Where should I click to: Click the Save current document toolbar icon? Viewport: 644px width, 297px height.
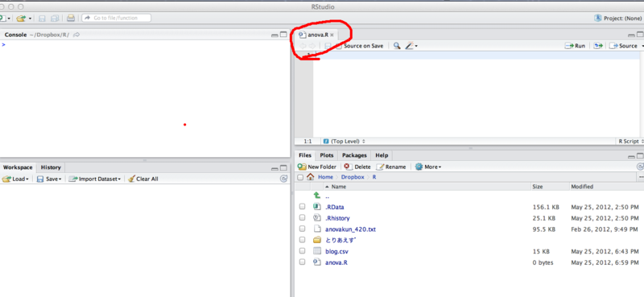(x=42, y=18)
